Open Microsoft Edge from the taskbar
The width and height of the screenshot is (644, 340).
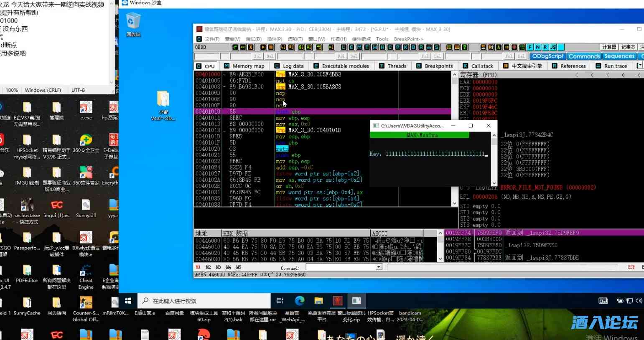(300, 301)
